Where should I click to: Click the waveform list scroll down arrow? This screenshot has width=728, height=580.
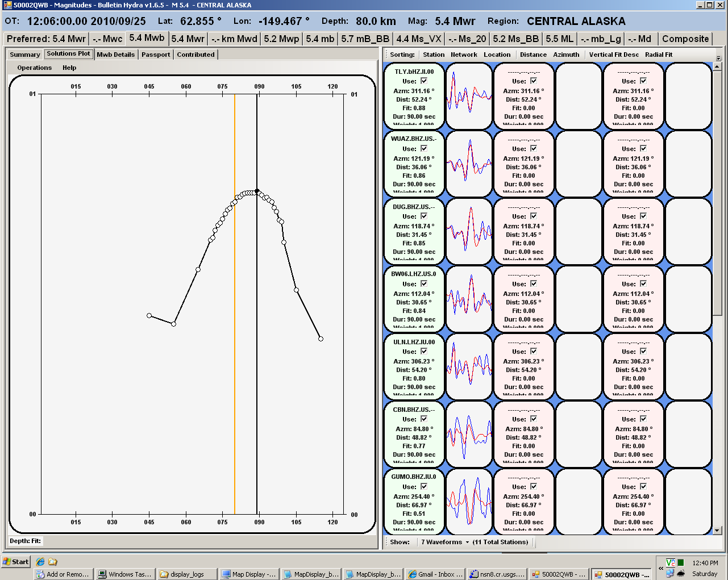tap(717, 531)
